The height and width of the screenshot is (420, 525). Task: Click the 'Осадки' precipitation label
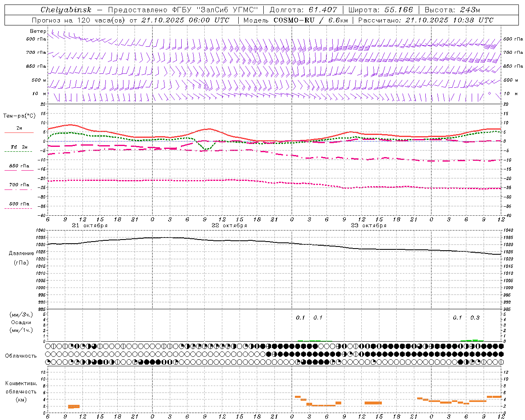pyautogui.click(x=21, y=323)
